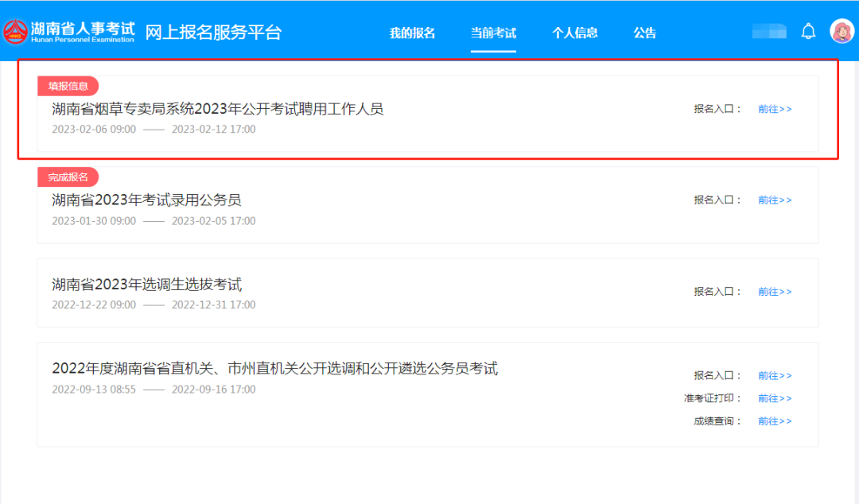Click the user avatar picture

point(841,32)
